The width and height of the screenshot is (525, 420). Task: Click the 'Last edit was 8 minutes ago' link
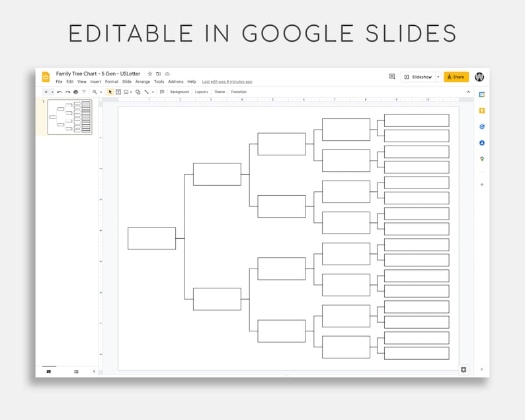pos(227,82)
